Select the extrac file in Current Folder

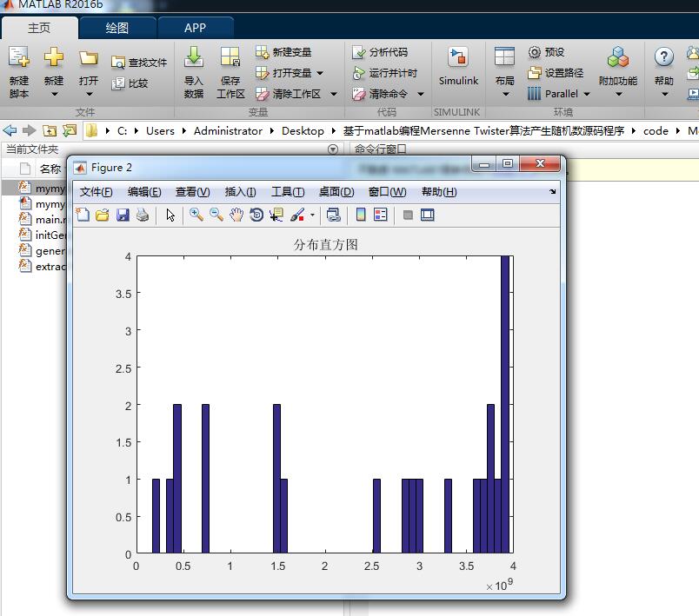(42, 267)
